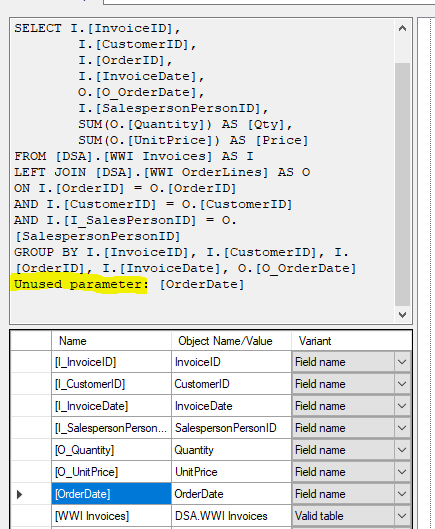Open Variant dropdown for [I_InvoiceID] row
Screen dimensions: 435x529
402,362
